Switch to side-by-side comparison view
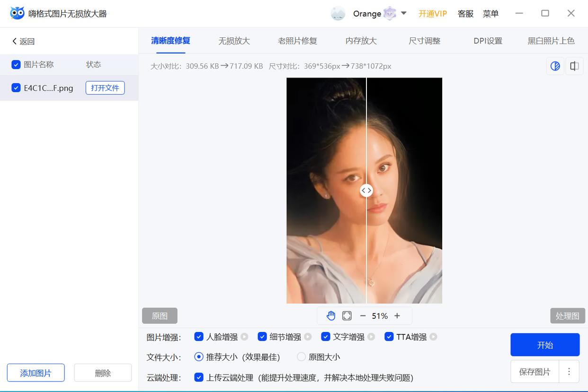Viewport: 588px width, 392px height. pos(574,66)
